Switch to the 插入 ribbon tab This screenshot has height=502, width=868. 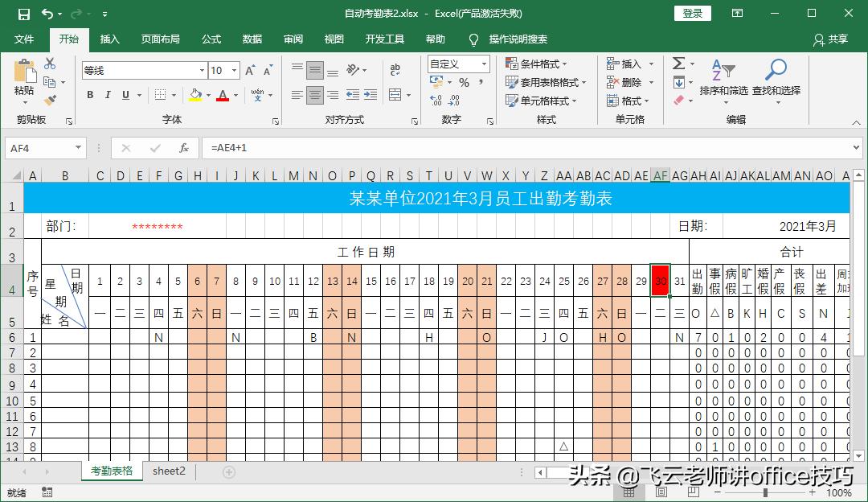[109, 39]
